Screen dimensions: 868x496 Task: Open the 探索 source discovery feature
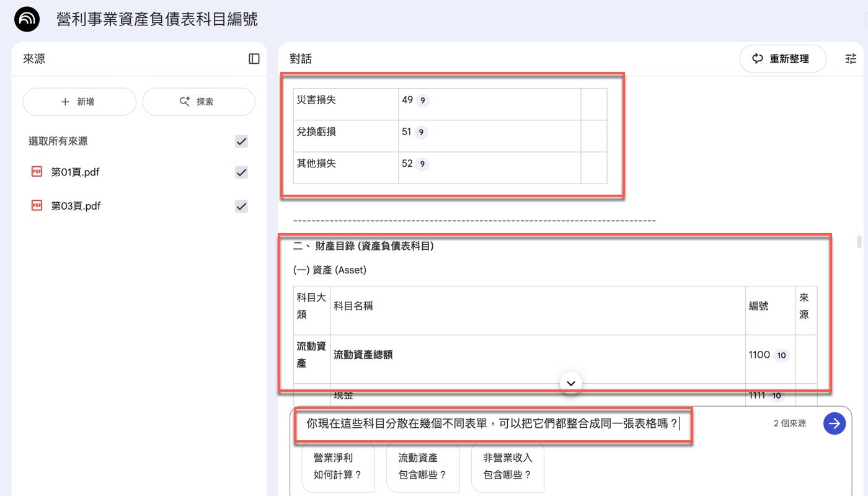tap(198, 101)
